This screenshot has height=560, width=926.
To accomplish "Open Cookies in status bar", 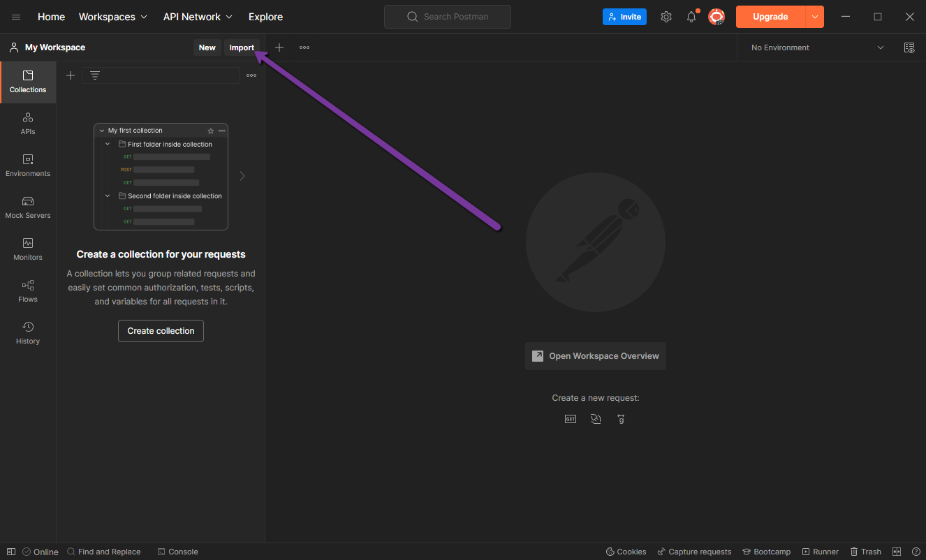I will [626, 552].
